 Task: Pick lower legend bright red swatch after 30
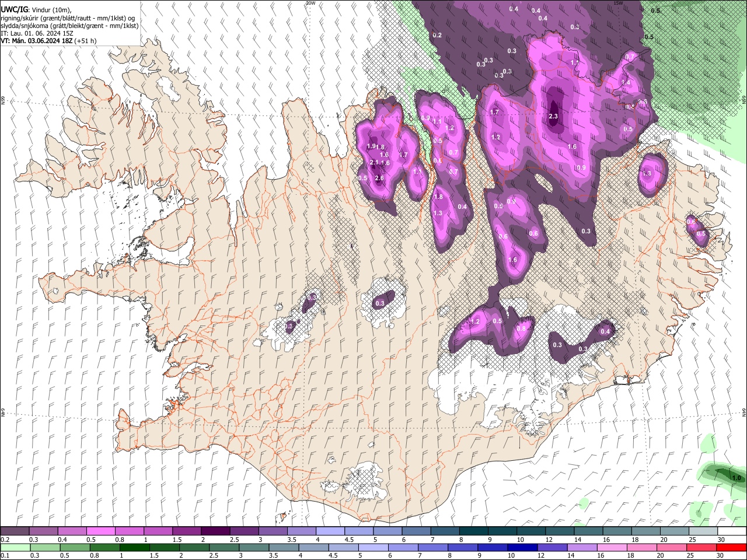pyautogui.click(x=732, y=547)
